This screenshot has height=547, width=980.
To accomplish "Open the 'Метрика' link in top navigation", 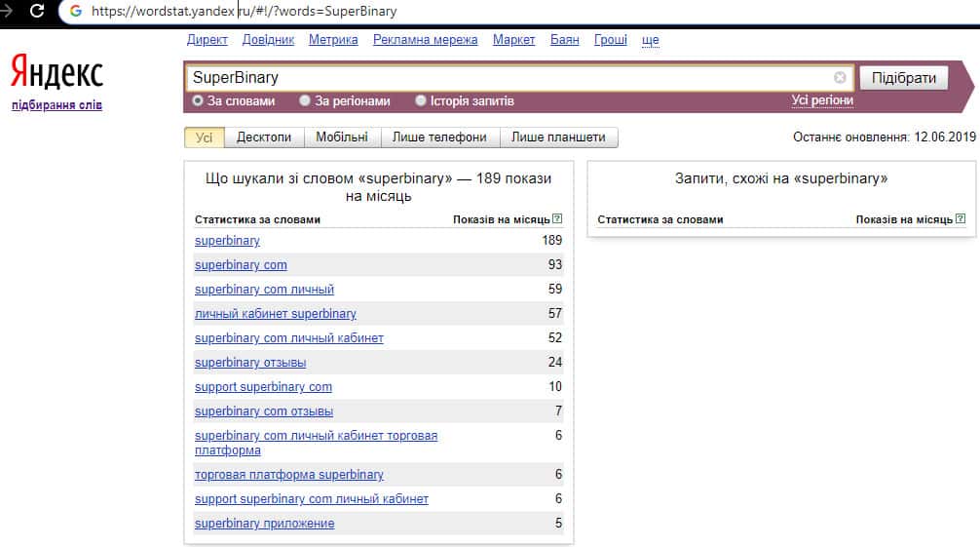I will (x=333, y=40).
